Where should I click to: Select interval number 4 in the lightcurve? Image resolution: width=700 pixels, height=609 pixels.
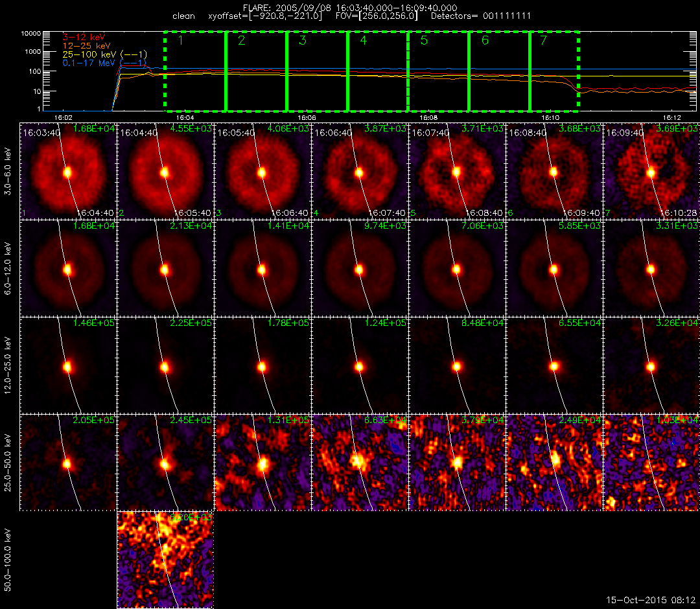pyautogui.click(x=364, y=41)
